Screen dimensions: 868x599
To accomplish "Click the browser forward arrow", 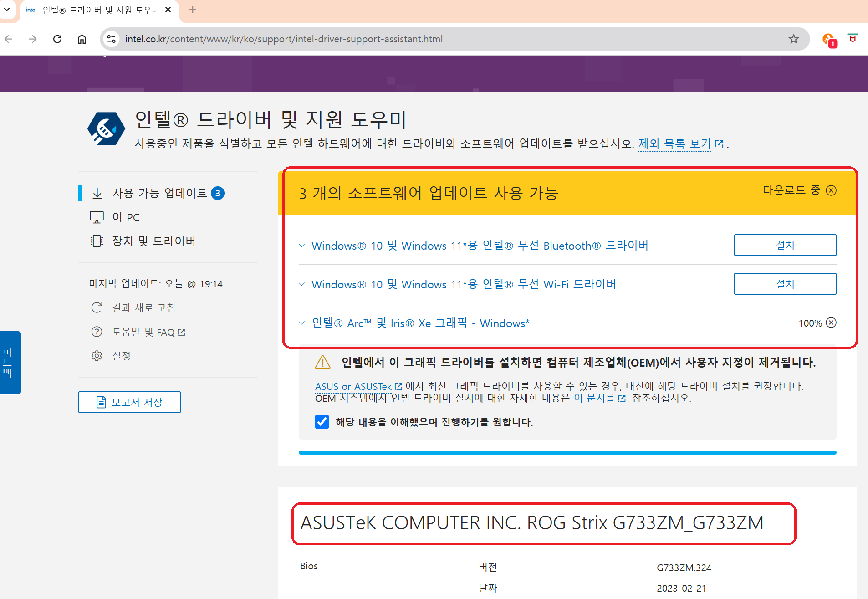I will tap(33, 39).
